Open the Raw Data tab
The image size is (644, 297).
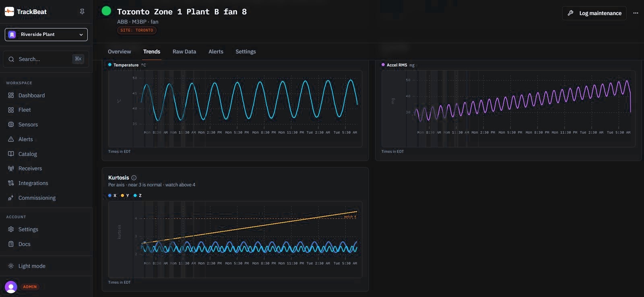(184, 52)
